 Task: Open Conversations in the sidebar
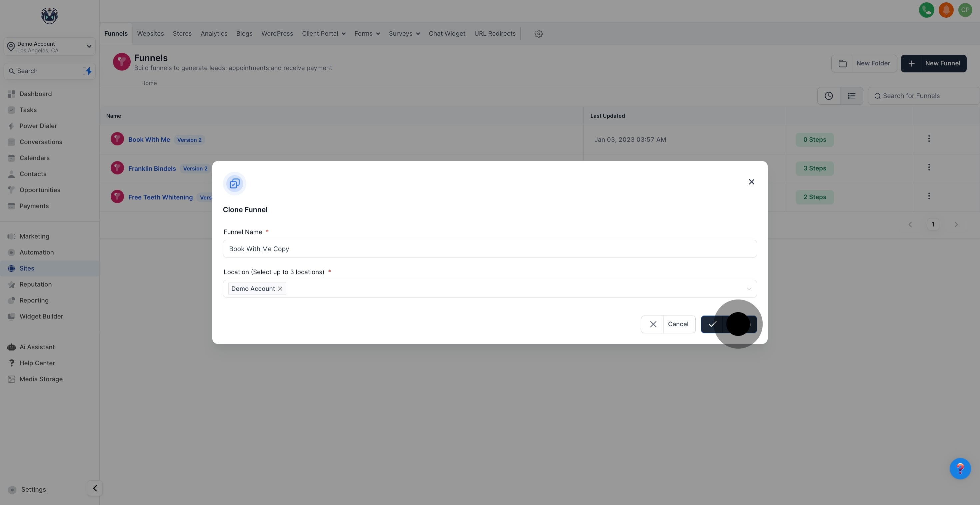point(41,142)
